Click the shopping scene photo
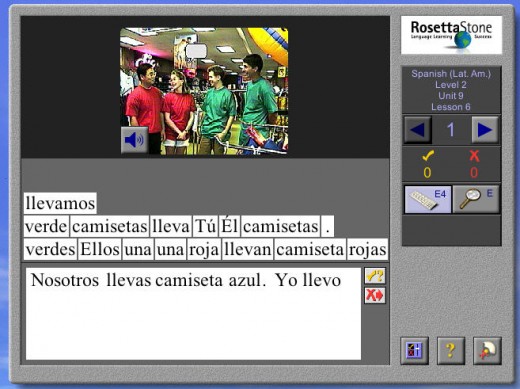520x389 pixels. click(x=204, y=91)
